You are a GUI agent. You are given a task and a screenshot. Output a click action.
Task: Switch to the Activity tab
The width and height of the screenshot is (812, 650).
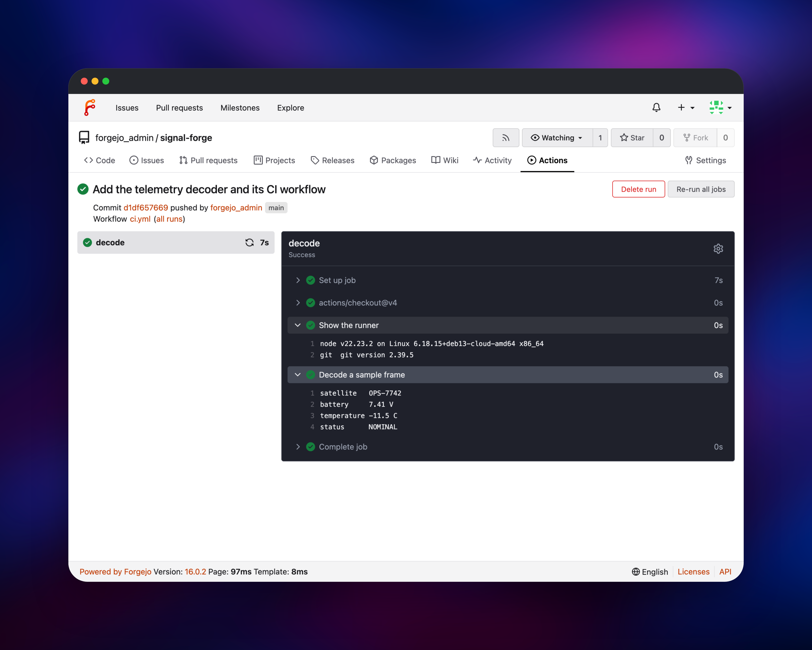click(x=492, y=160)
